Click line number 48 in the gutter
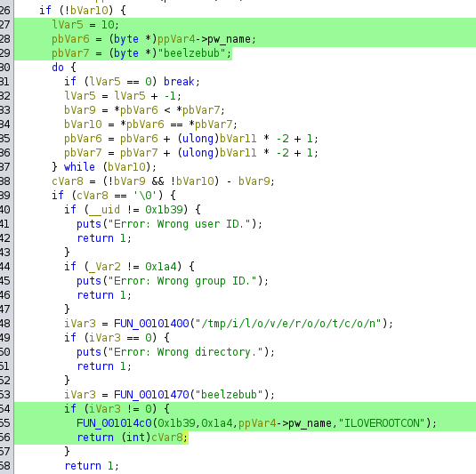The width and height of the screenshot is (476, 474). pos(4,324)
